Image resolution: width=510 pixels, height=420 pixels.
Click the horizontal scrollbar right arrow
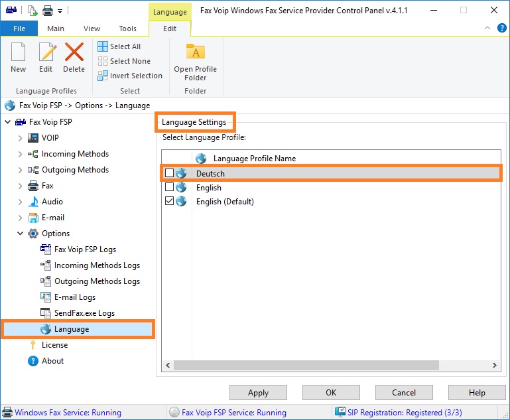tap(494, 366)
